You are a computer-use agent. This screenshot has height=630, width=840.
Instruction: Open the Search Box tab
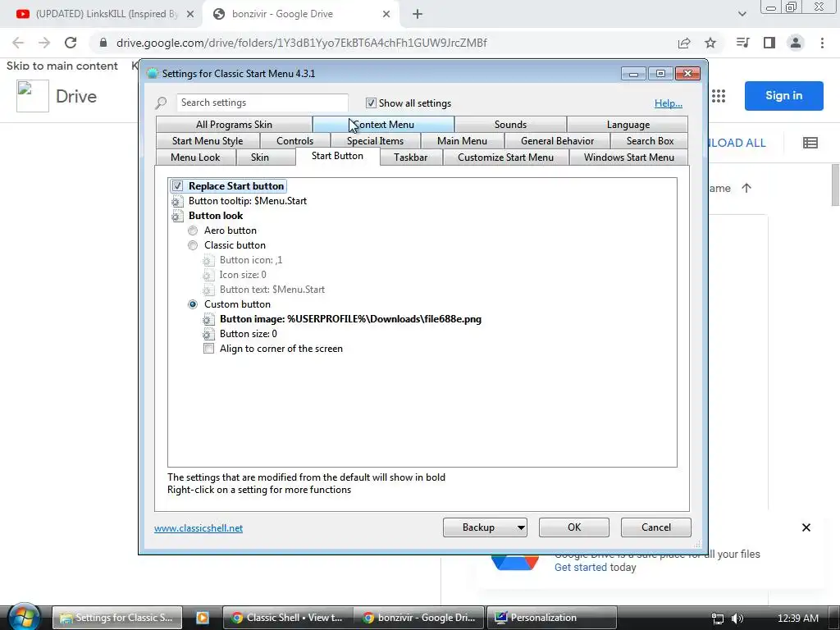pos(650,141)
